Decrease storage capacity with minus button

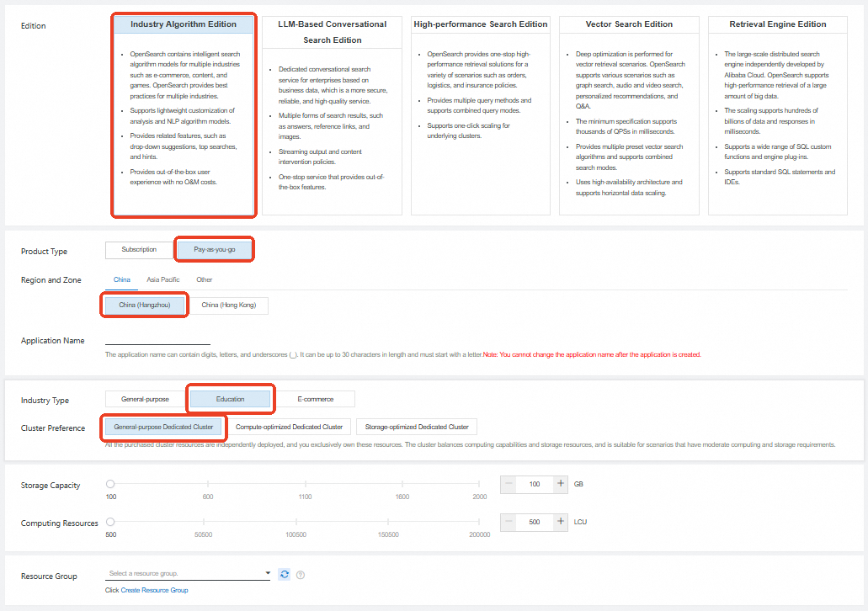509,484
